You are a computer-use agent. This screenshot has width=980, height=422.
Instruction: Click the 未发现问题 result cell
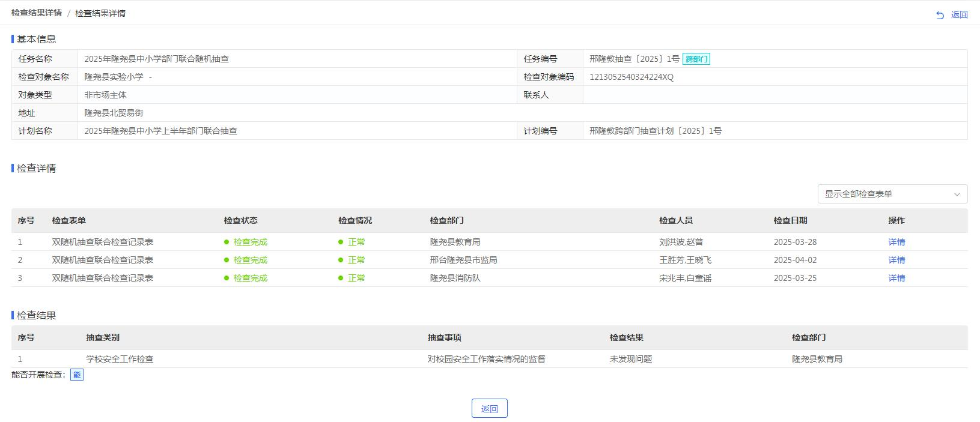tap(630, 359)
